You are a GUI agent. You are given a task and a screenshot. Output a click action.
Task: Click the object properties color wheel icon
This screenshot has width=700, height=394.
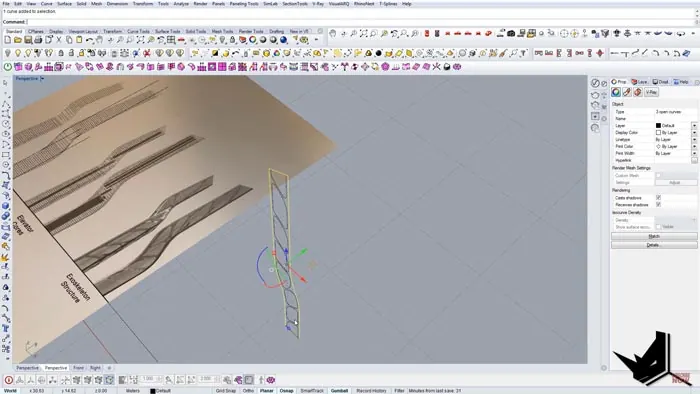click(616, 92)
